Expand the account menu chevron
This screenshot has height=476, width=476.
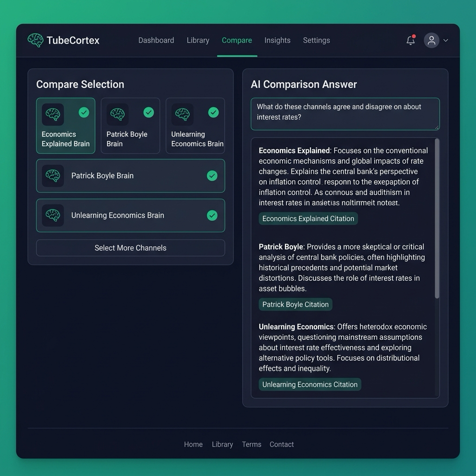(x=446, y=40)
